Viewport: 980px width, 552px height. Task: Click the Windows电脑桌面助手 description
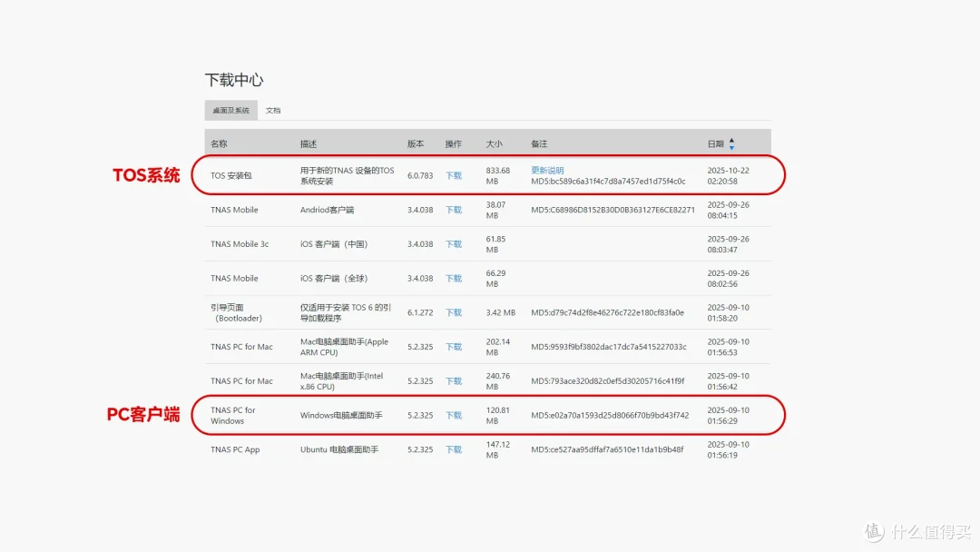click(341, 416)
